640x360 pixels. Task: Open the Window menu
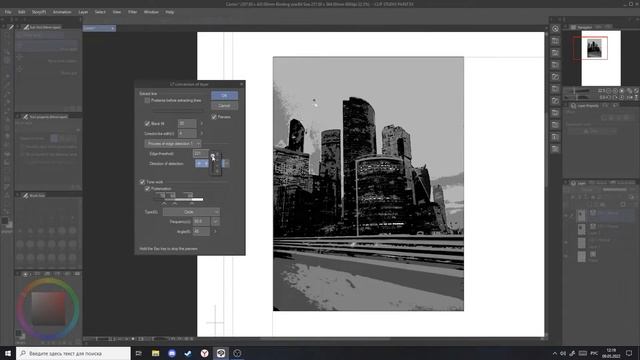click(151, 12)
